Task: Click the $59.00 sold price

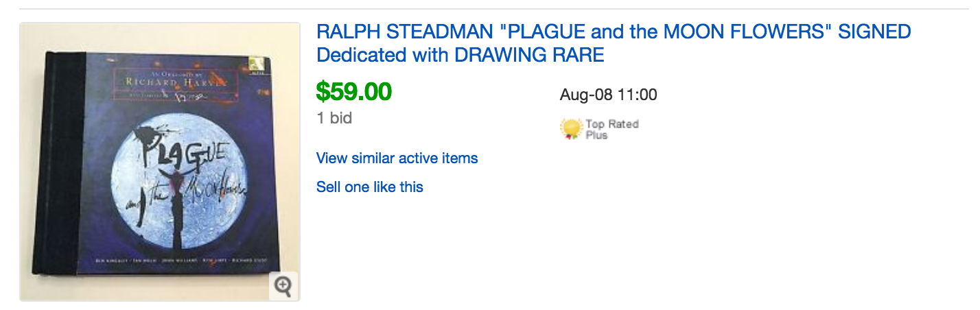Action: [353, 91]
